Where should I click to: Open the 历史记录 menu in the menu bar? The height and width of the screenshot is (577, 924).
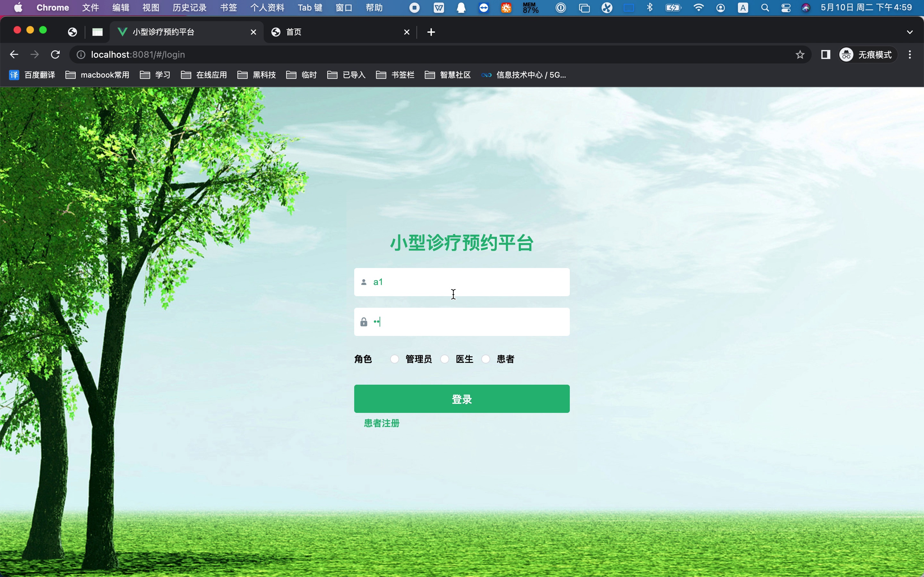[x=189, y=8]
